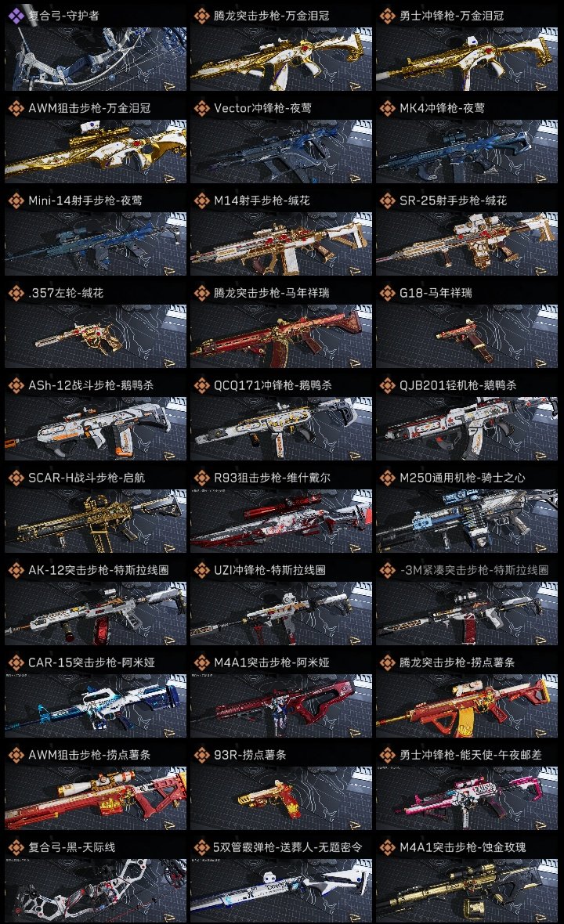Click the purple rarity icon beside 复合弓-守护者
This screenshot has width=564, height=924.
coord(16,16)
